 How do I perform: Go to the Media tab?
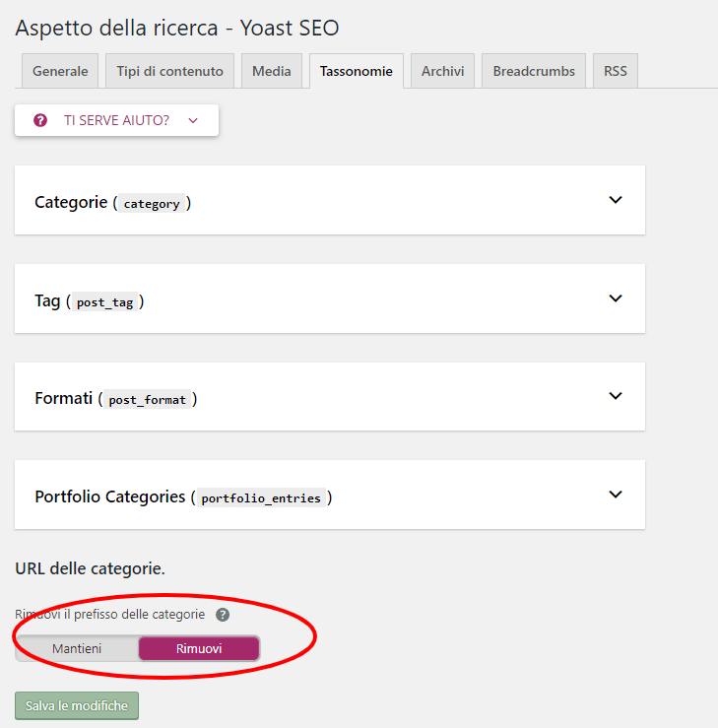(x=271, y=71)
